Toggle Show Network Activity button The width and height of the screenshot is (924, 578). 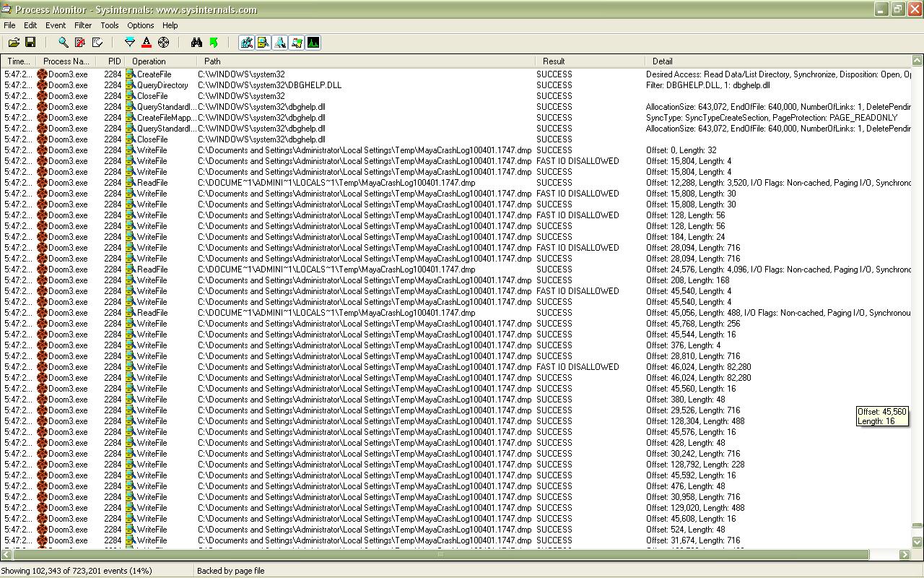click(x=279, y=43)
